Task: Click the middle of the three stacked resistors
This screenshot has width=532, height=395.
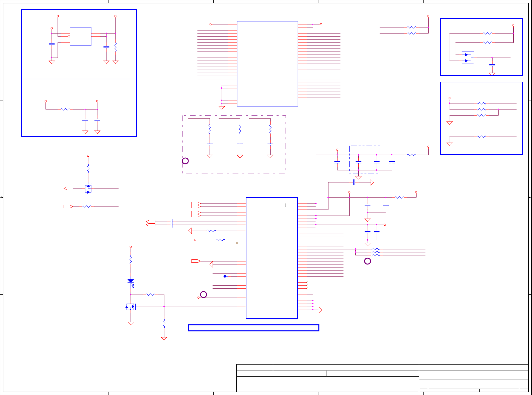Action: (x=375, y=252)
